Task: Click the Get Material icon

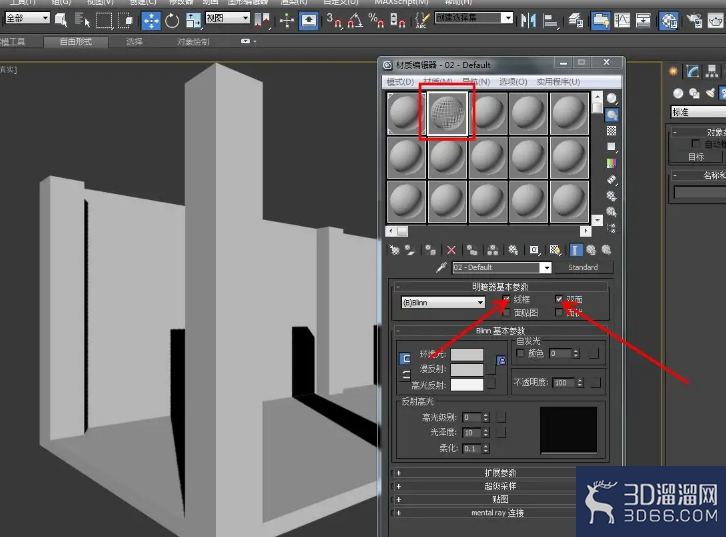Action: (394, 250)
